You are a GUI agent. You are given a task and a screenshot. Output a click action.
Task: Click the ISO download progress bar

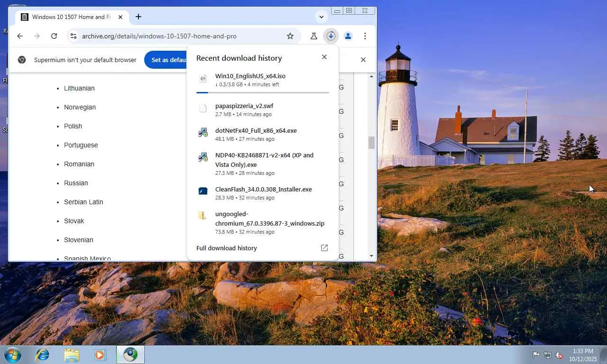tap(263, 92)
